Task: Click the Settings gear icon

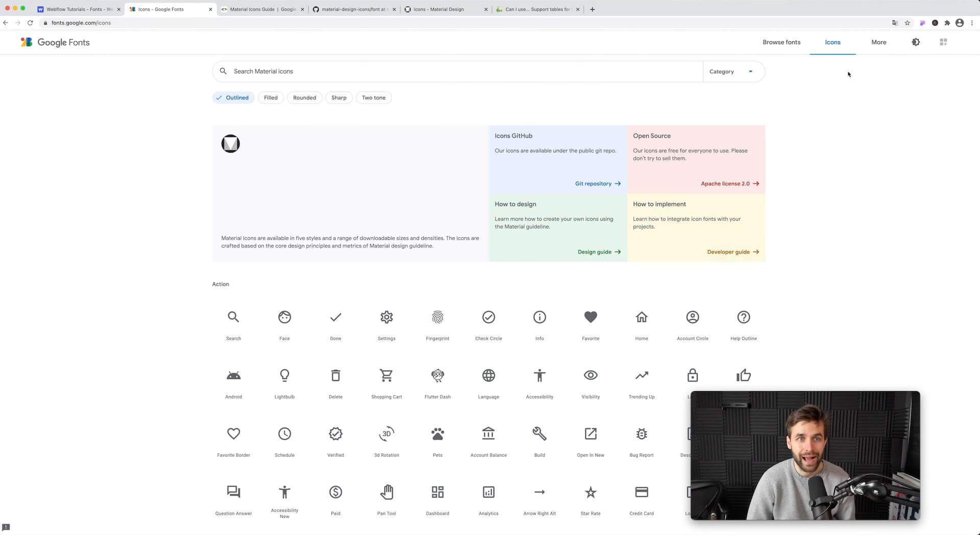Action: 386,317
